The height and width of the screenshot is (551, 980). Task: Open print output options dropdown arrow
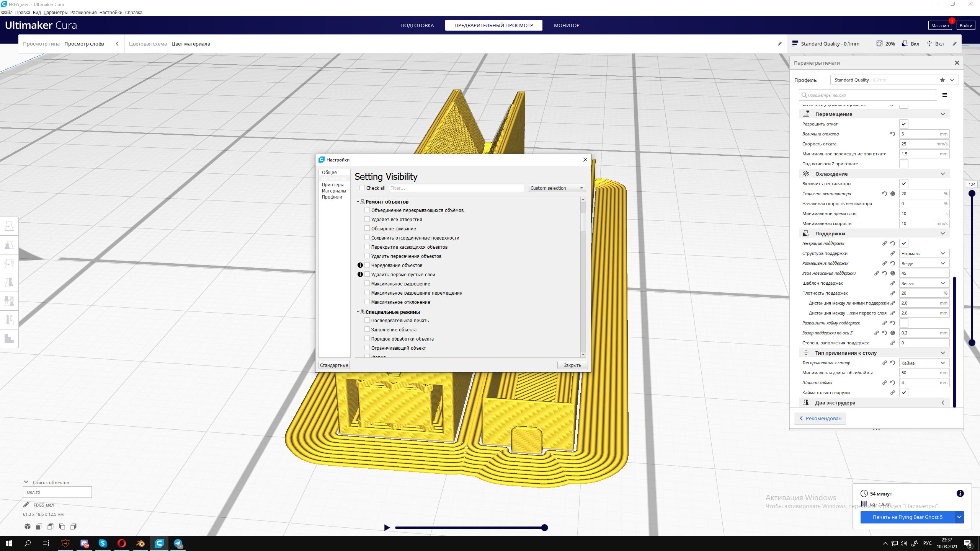click(x=959, y=517)
